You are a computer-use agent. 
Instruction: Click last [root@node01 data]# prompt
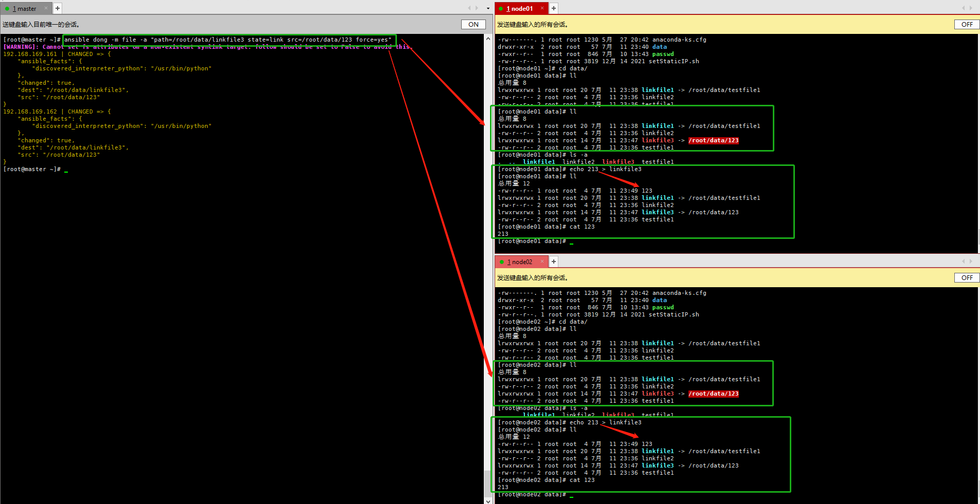point(532,241)
